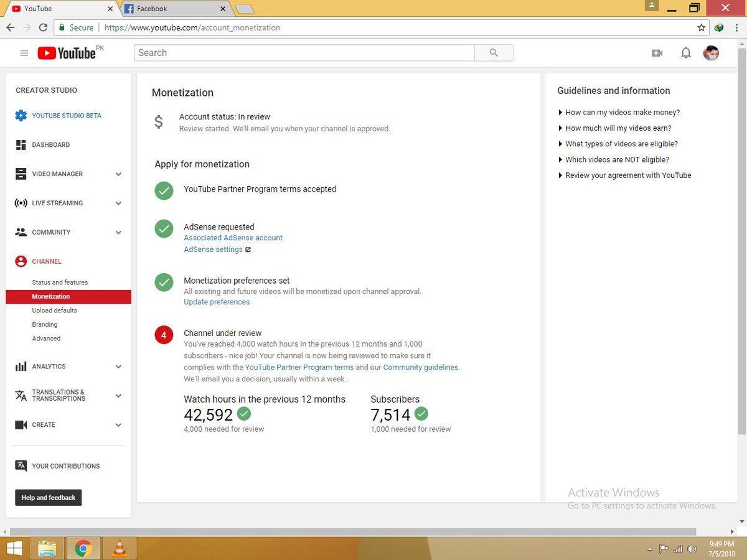Click the AdSense settings external link icon
Screen dimensions: 747x560
pyautogui.click(x=248, y=250)
